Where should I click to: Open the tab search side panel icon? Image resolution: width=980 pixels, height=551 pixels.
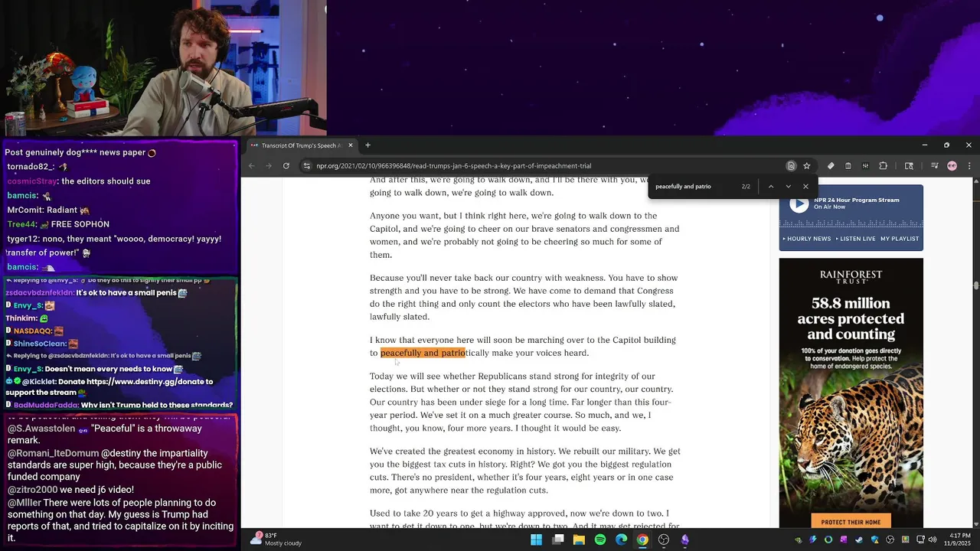pos(909,165)
